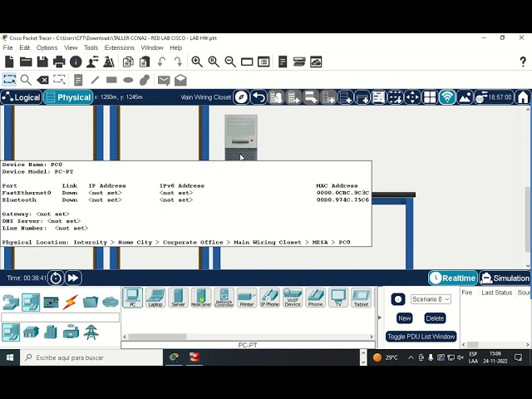Viewport: 532px width, 399px height.
Task: Reset simulation time with power cycle button
Action: coord(56,278)
